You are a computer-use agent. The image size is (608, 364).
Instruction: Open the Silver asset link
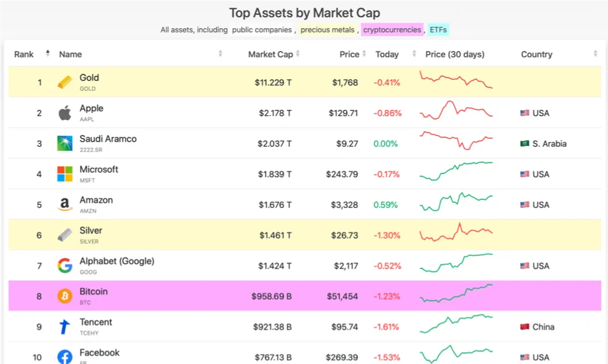tap(91, 230)
